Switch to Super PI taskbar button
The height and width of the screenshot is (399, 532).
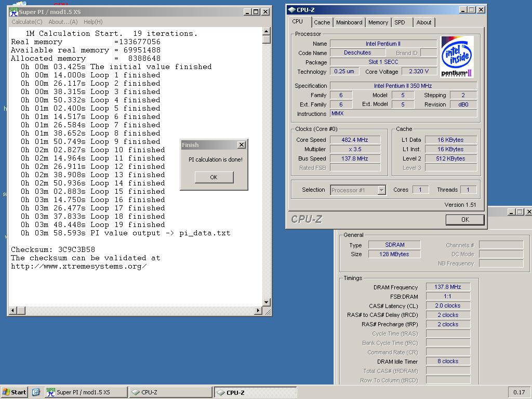86,392
